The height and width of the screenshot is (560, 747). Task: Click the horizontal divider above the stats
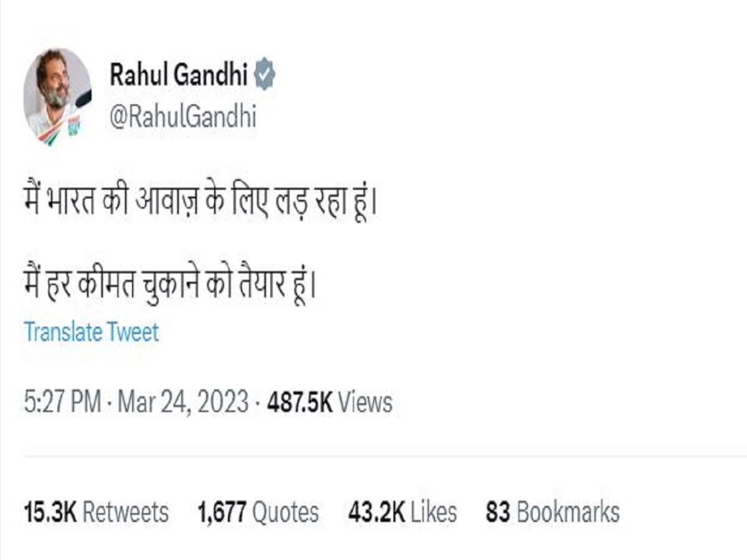374,457
